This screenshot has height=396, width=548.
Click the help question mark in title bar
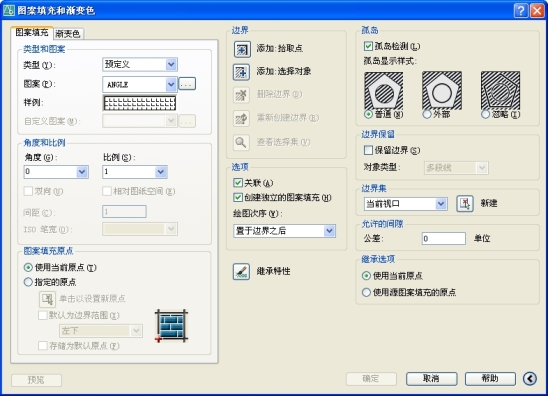(x=521, y=10)
